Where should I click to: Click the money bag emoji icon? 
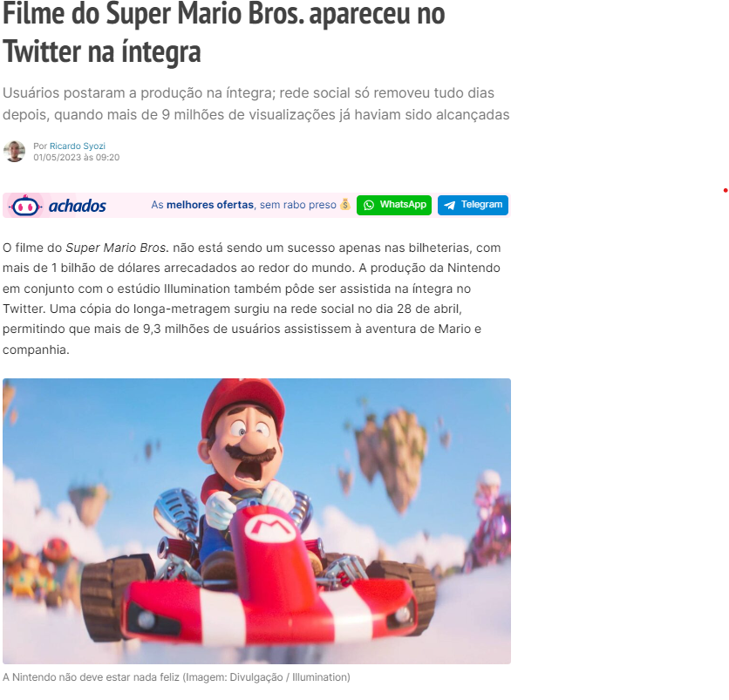tap(345, 205)
